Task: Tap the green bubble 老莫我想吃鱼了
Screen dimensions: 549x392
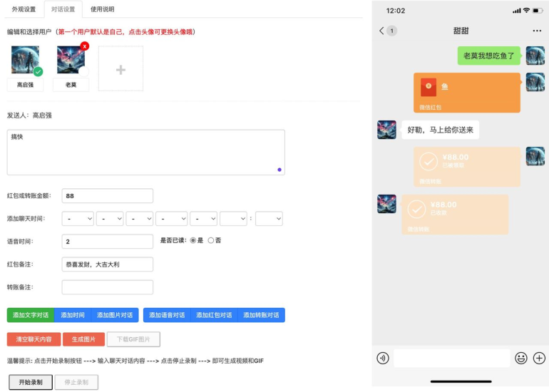Action: 489,56
